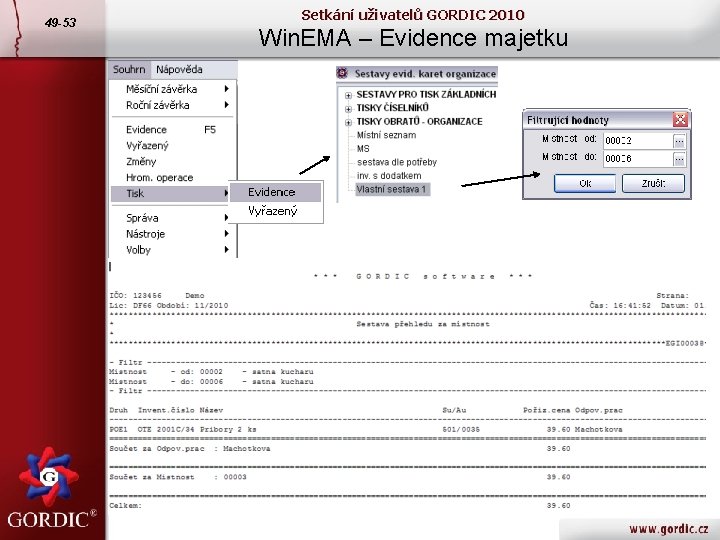
Task: Open the Nápověda menu
Action: tap(179, 69)
